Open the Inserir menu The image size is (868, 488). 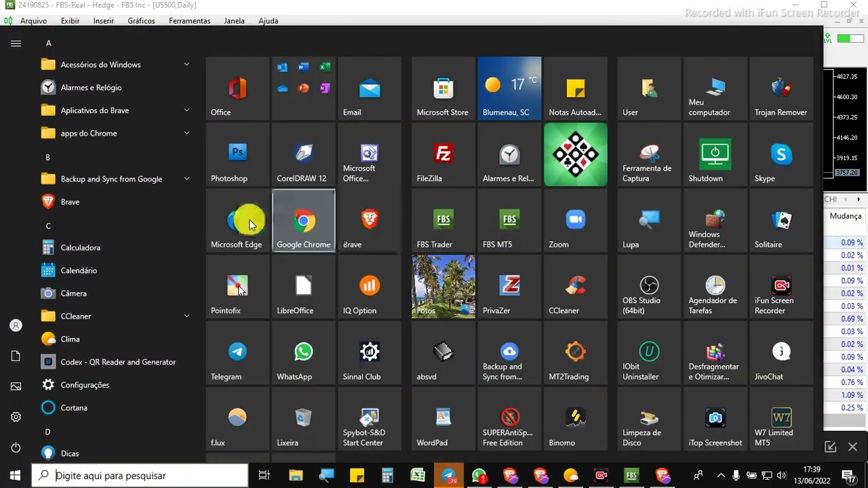(x=104, y=21)
